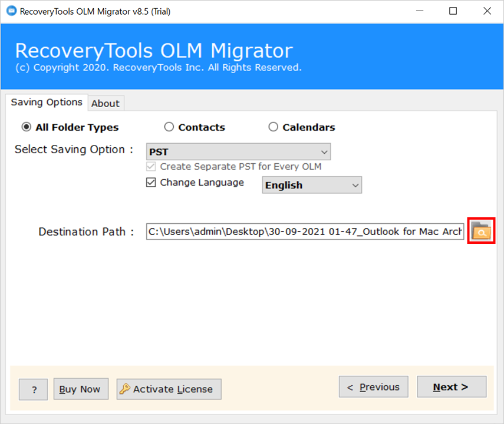The width and height of the screenshot is (504, 424).
Task: Open the About tab
Action: click(x=106, y=104)
